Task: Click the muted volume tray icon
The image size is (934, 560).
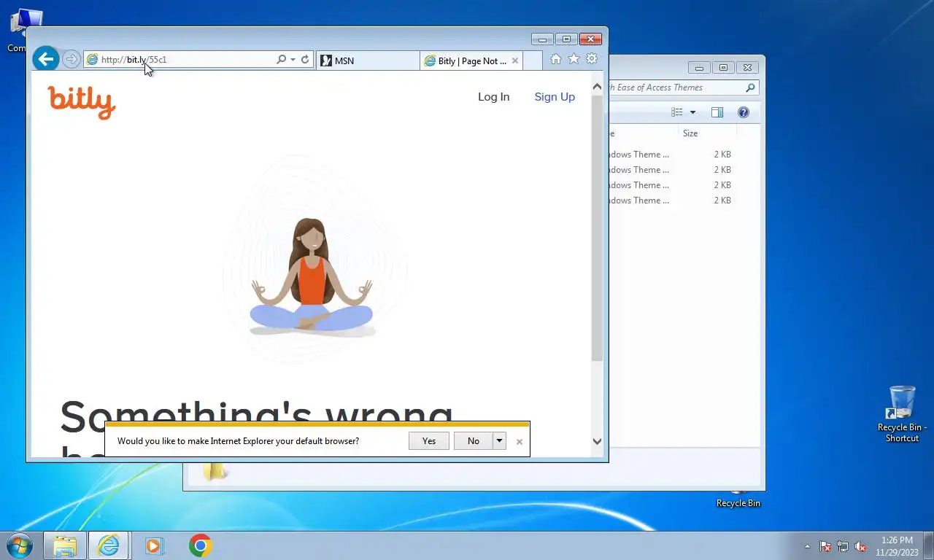Action: [860, 546]
